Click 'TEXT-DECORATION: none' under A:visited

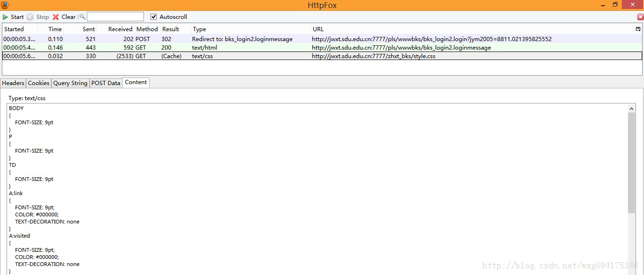pyautogui.click(x=47, y=264)
